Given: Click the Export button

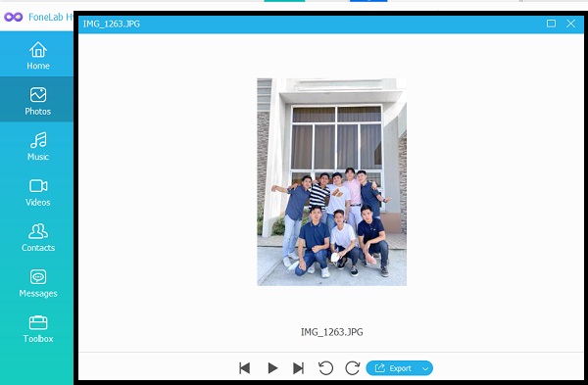Looking at the screenshot, I should click(x=393, y=368).
